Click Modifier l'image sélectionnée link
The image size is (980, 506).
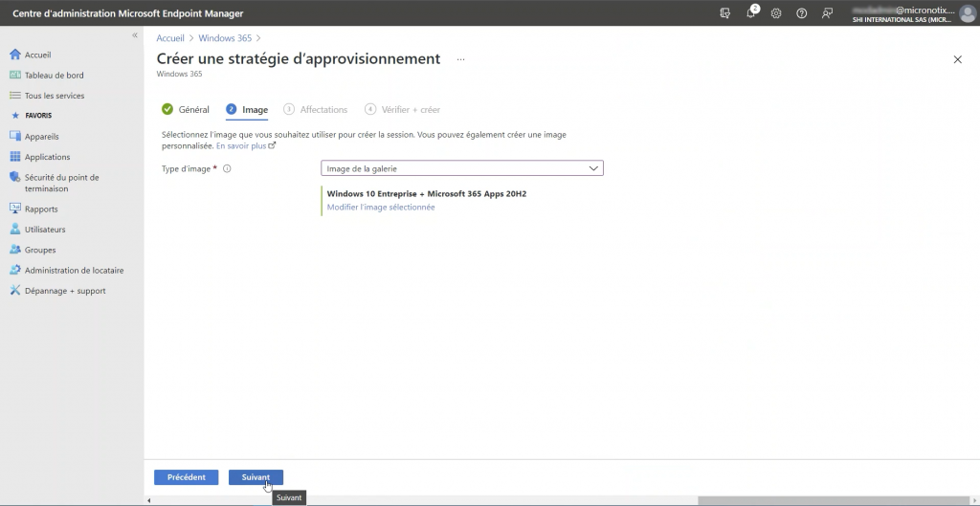381,207
